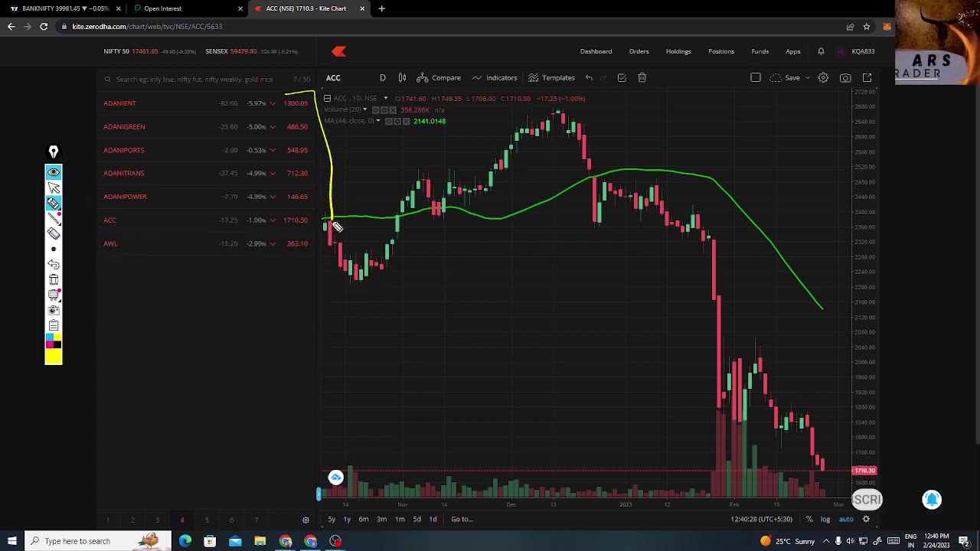This screenshot has width=980, height=551.
Task: Click the chart settings gear icon
Action: [823, 77]
